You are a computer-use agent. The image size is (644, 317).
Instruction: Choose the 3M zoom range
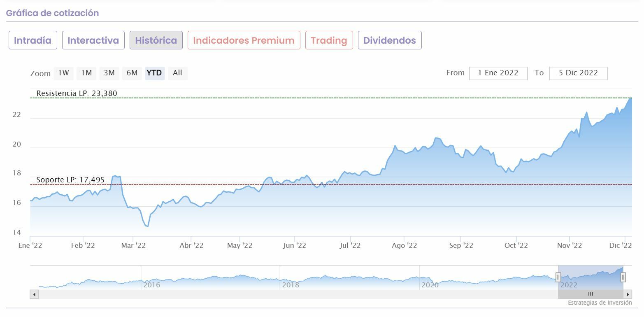pos(109,73)
